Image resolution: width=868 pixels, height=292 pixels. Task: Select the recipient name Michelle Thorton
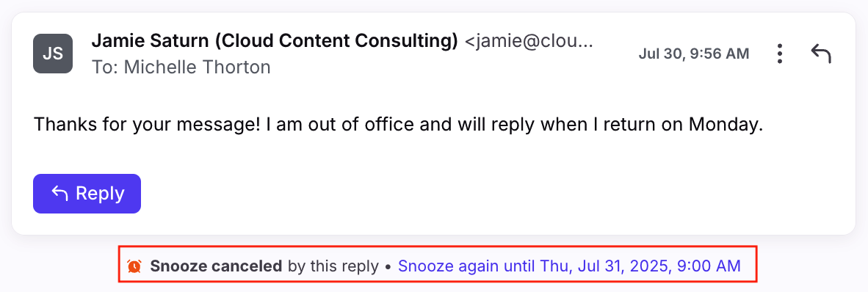pyautogui.click(x=197, y=67)
